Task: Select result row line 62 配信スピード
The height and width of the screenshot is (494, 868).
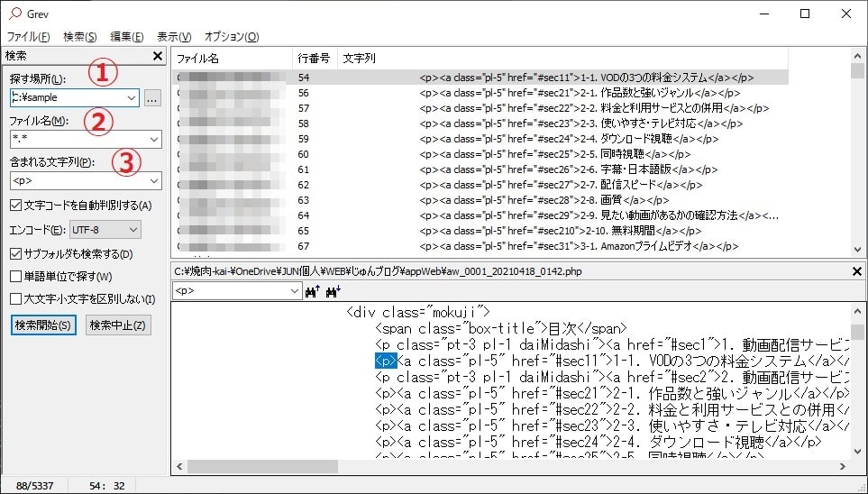Action: 480,185
